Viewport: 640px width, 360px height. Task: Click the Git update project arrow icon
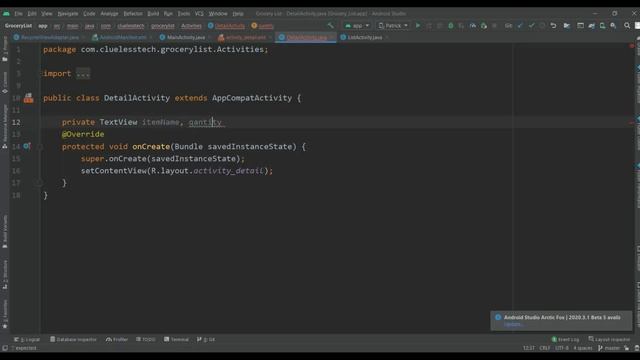[x=520, y=25]
